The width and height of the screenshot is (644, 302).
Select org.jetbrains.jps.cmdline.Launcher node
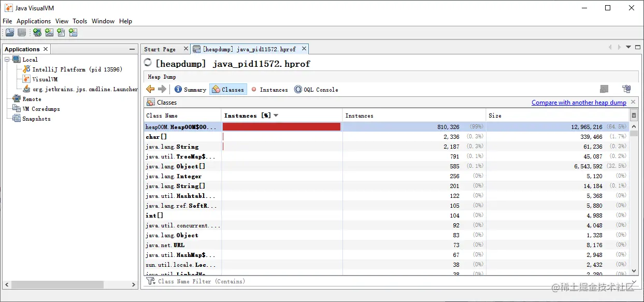pos(85,89)
